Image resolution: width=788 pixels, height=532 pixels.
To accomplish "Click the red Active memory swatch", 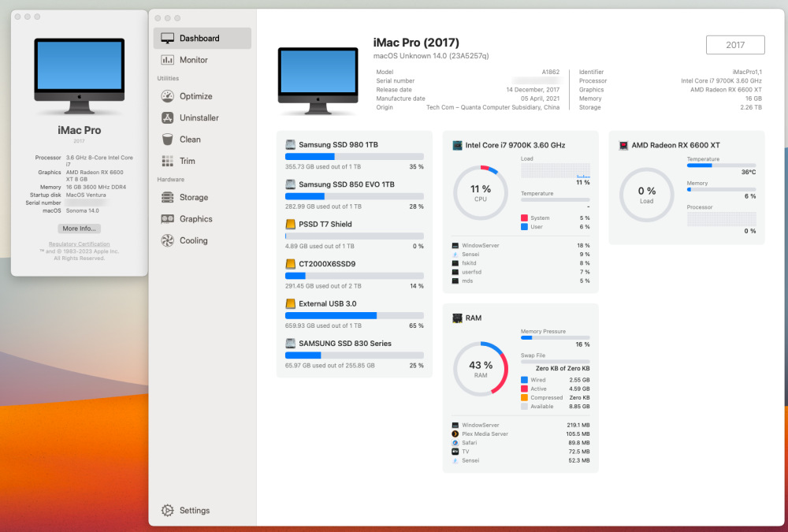I will 524,389.
